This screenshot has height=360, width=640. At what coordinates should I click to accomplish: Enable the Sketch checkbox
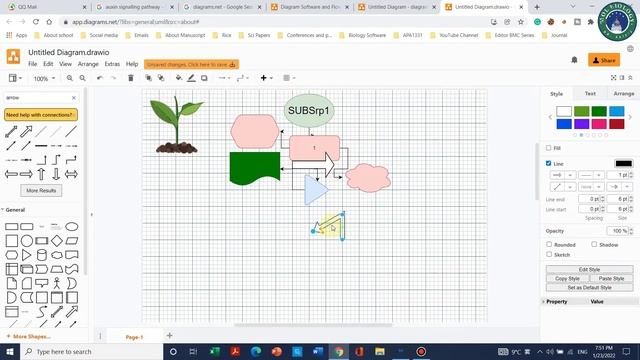tap(549, 254)
